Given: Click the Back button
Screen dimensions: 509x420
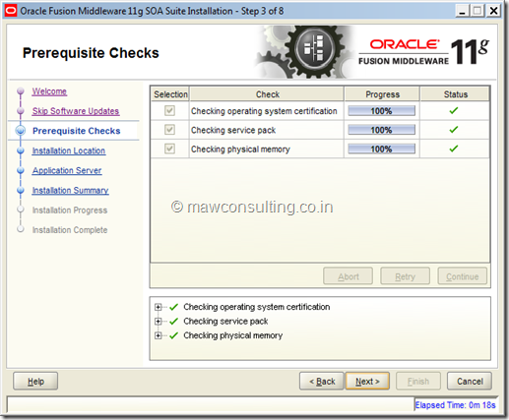Looking at the screenshot, I should pyautogui.click(x=322, y=381).
